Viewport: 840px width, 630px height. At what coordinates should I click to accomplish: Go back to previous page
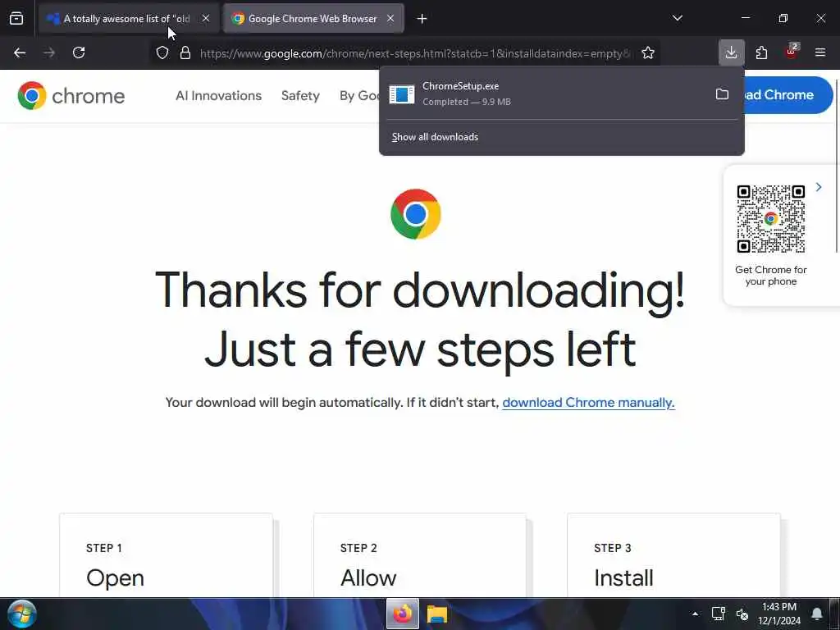click(x=20, y=52)
